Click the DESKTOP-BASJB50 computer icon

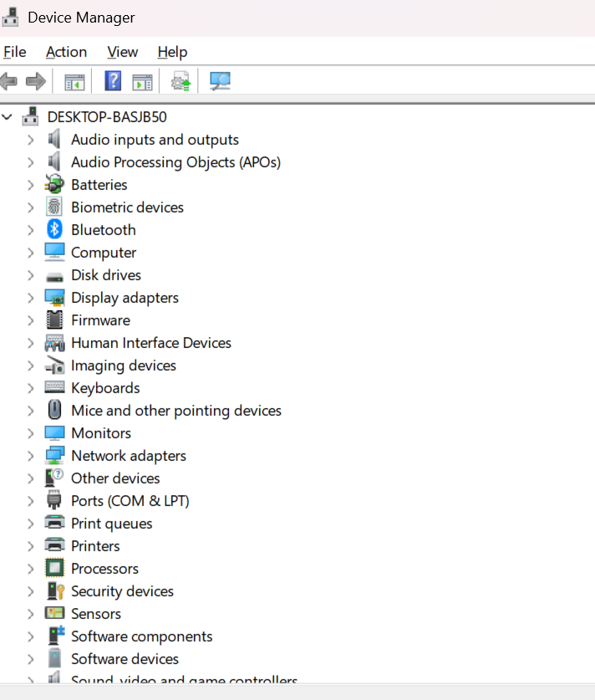(30, 116)
